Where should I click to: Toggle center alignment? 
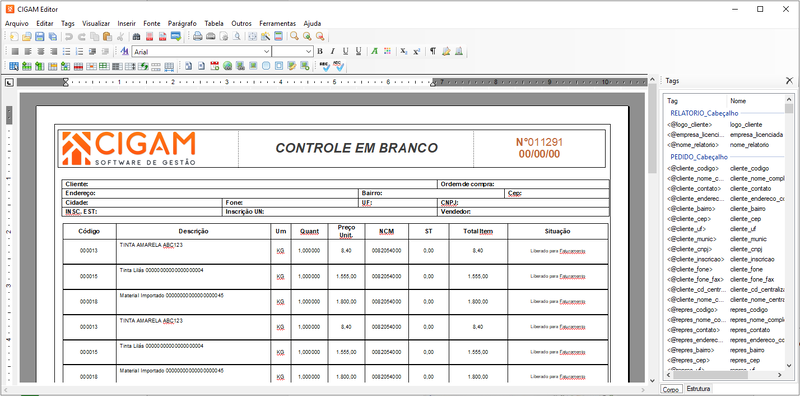(41, 52)
